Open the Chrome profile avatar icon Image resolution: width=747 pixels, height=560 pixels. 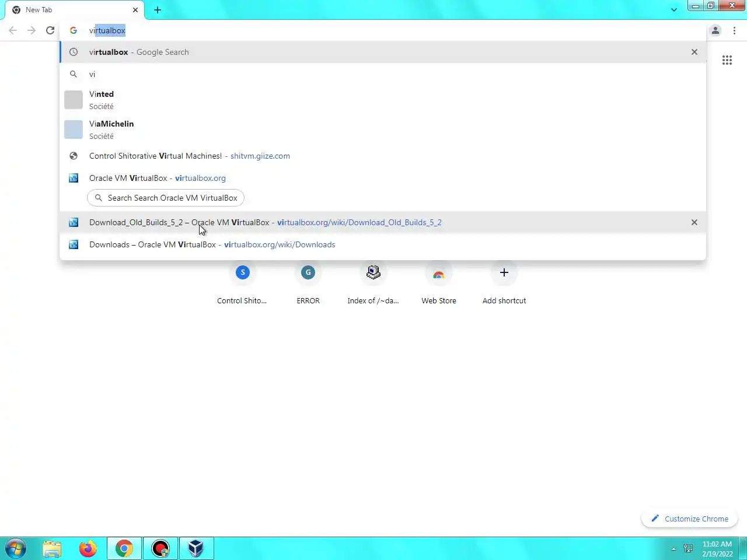715,30
